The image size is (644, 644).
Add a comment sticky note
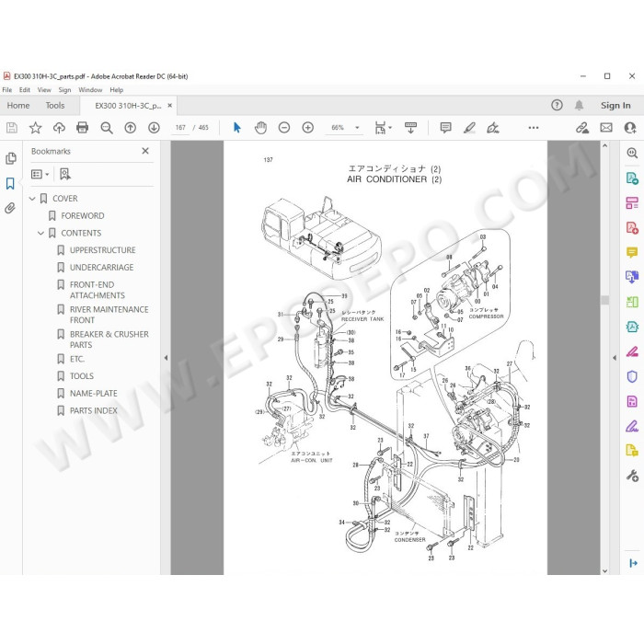445,128
